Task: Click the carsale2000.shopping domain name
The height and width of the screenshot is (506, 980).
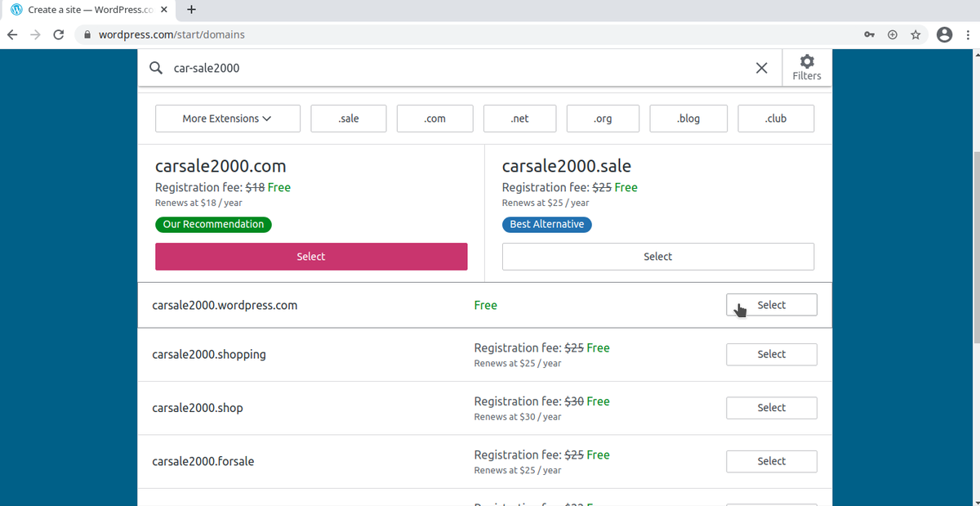Action: 209,355
